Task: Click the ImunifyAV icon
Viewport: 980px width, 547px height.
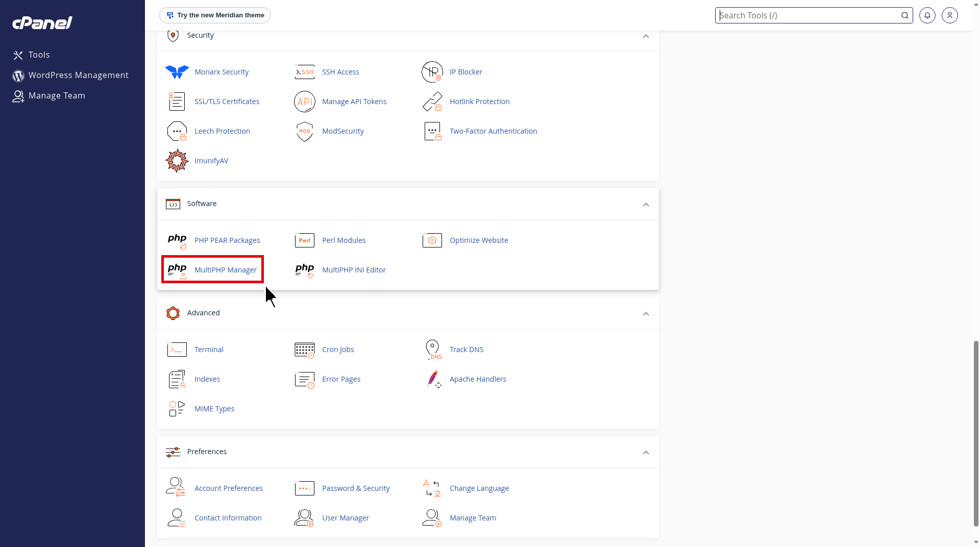Action: tap(177, 161)
